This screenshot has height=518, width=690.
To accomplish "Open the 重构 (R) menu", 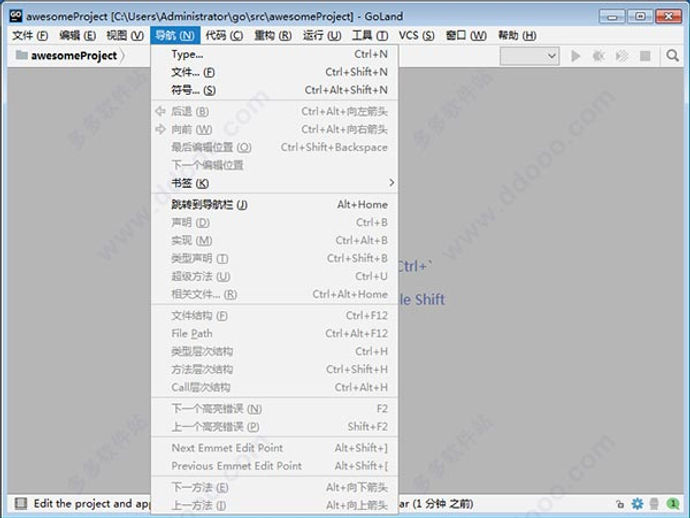I will [x=273, y=35].
